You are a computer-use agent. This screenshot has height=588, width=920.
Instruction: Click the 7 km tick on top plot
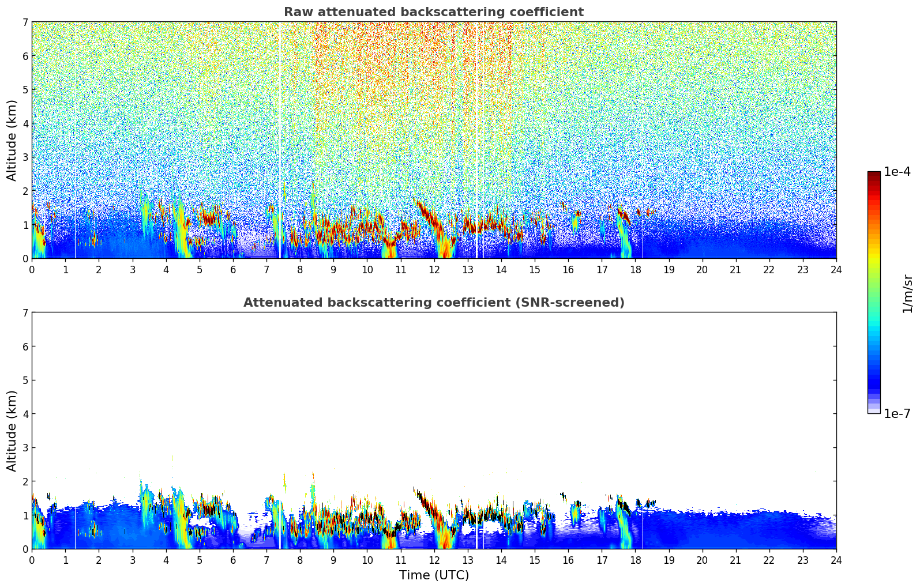click(x=25, y=22)
